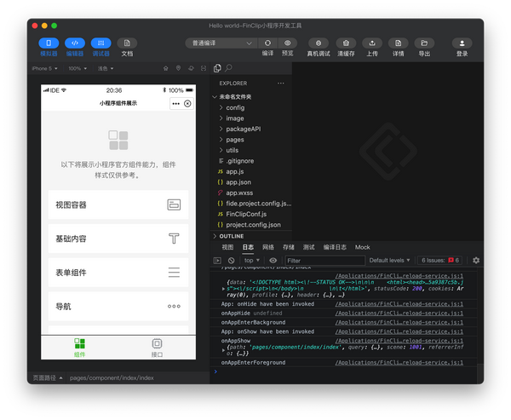Open the 文档 documentation button
This screenshot has width=511, height=420.
127,43
